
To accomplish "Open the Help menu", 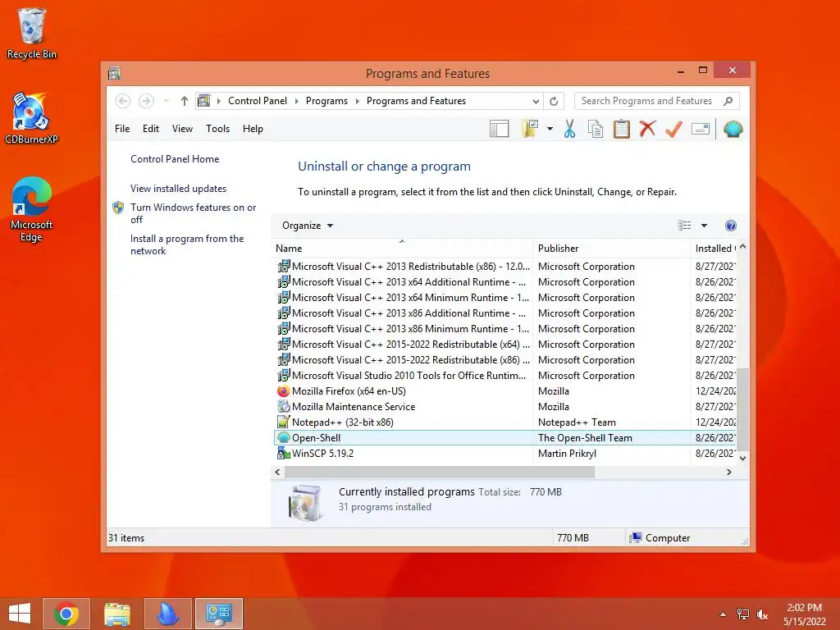I will (x=253, y=129).
